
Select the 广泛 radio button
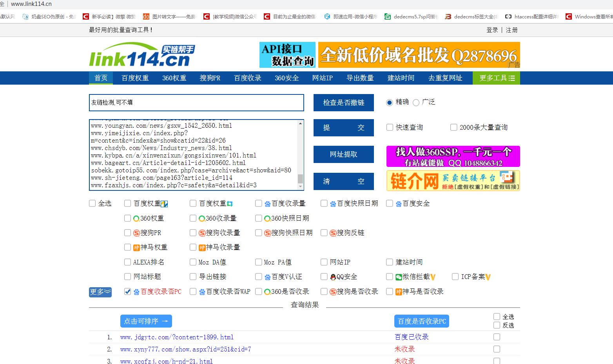(416, 103)
